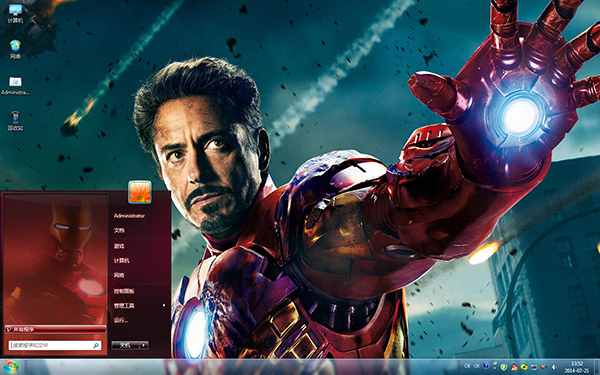Open the 网络 (Network) desktop icon
The height and width of the screenshot is (375, 600).
15,49
